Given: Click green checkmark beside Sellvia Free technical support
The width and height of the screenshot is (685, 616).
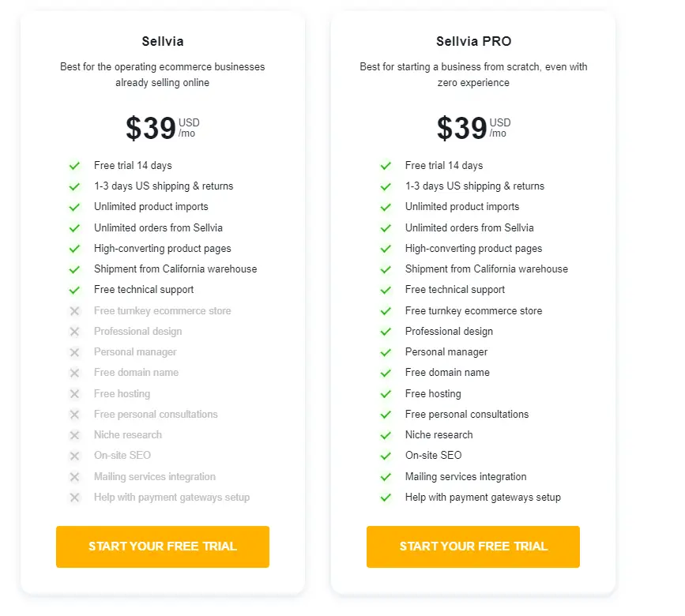Looking at the screenshot, I should point(75,290).
